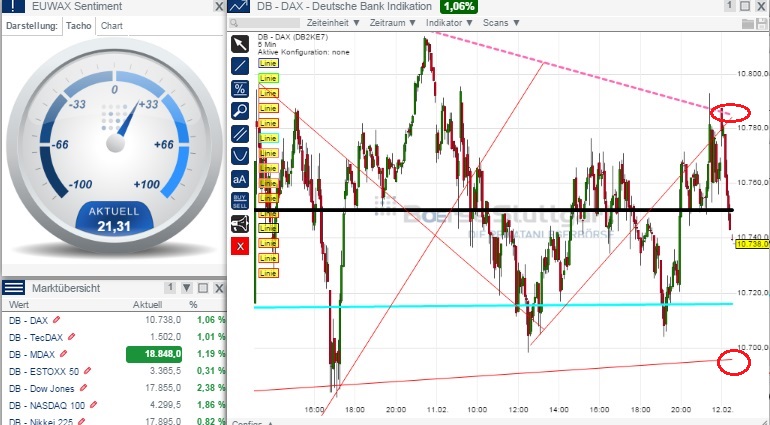Screen dimensions: 770x425
Task: Open the Buy/Sell marker tool
Action: coord(240,201)
